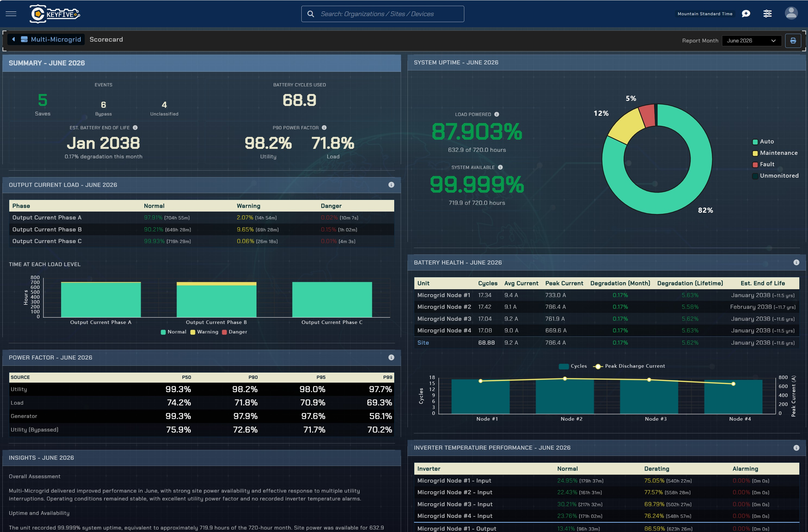Open the chat feedback icon

click(746, 14)
